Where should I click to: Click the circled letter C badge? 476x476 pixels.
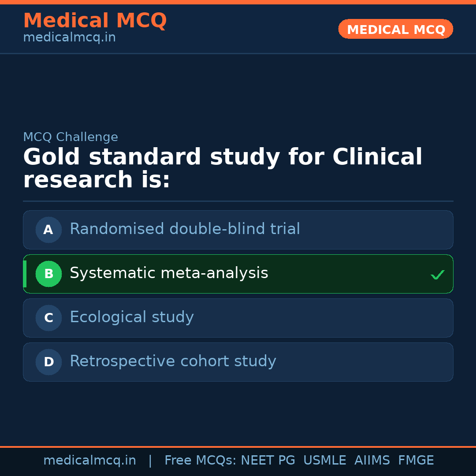click(x=48, y=318)
